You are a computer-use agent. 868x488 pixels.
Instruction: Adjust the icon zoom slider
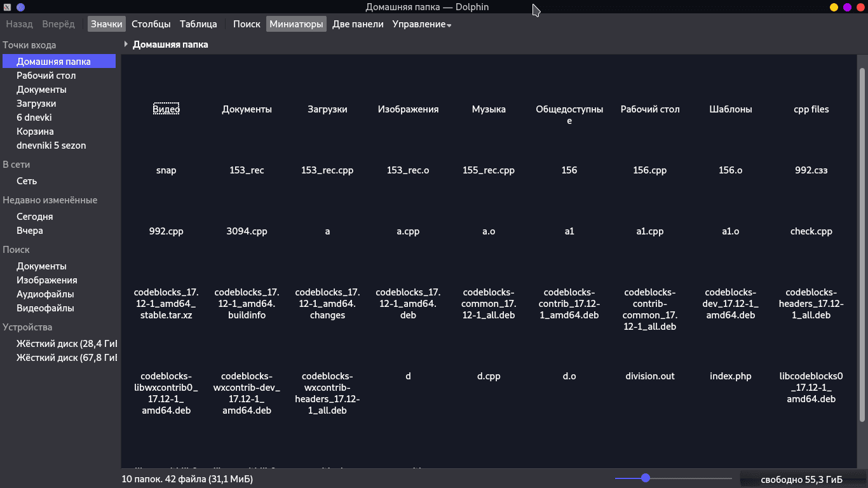click(674, 478)
